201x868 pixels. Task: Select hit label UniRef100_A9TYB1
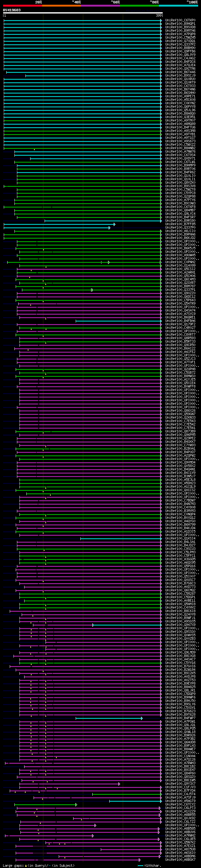180,134
